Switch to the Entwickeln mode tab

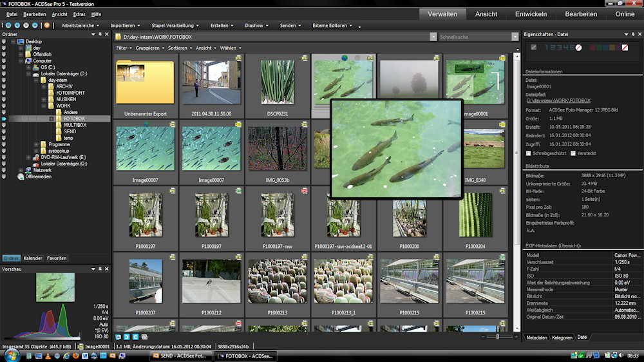click(531, 14)
